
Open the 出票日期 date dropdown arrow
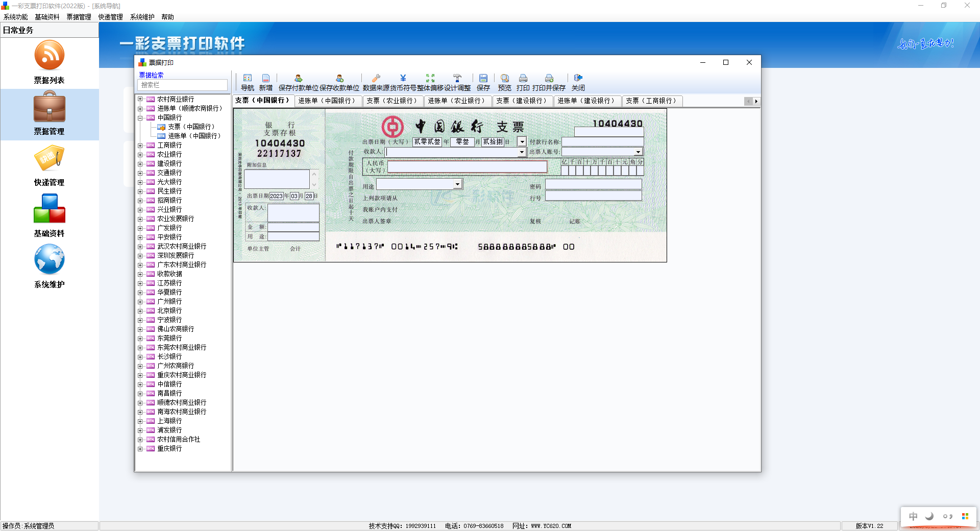[x=522, y=142]
